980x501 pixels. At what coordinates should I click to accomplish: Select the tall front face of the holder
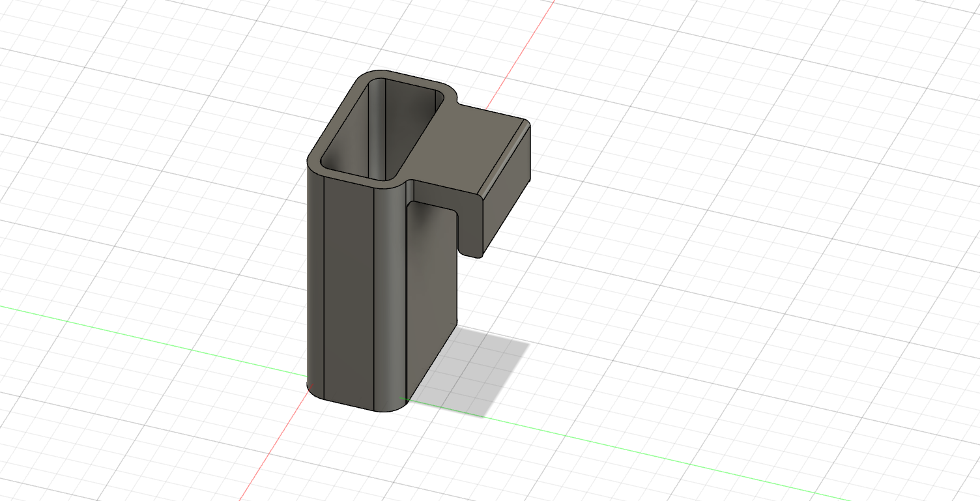(349, 293)
